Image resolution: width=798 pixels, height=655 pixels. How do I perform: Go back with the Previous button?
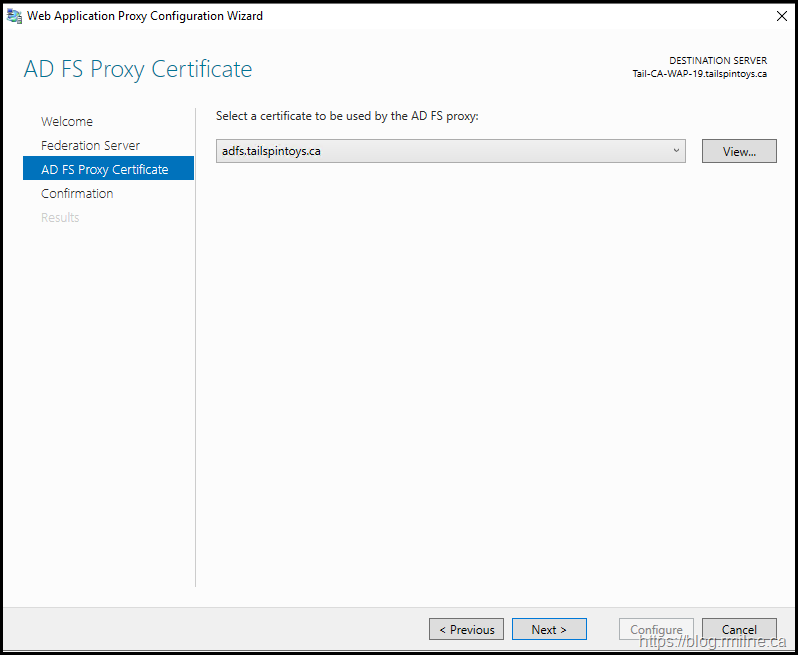tap(466, 629)
